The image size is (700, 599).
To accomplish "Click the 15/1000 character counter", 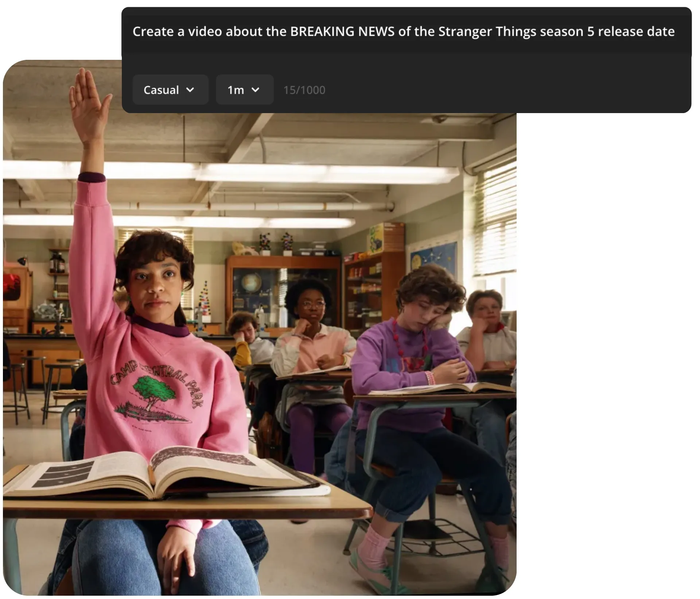I will click(x=304, y=90).
